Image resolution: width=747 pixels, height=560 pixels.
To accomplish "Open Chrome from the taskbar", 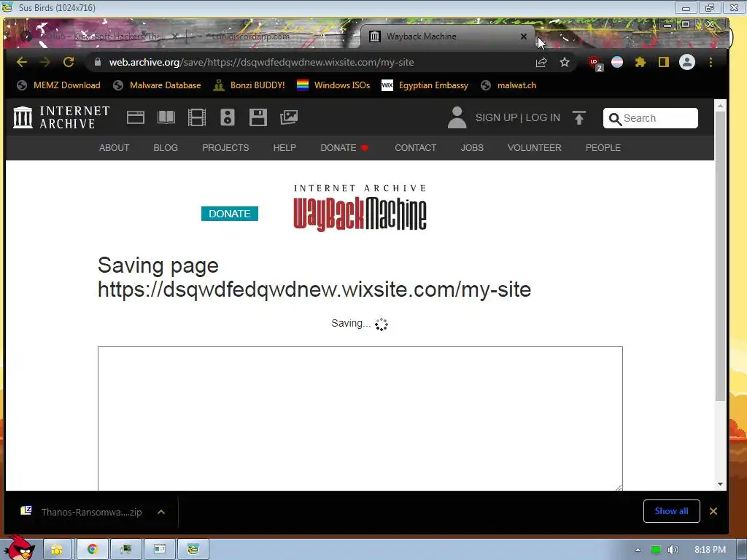I will 93,549.
